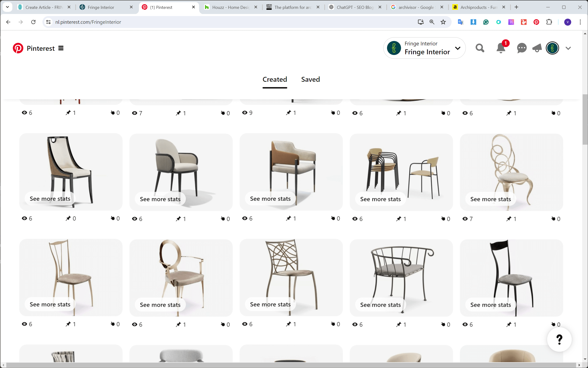The height and width of the screenshot is (368, 588).
Task: Expand Fringe Interior account dropdown
Action: 458,48
